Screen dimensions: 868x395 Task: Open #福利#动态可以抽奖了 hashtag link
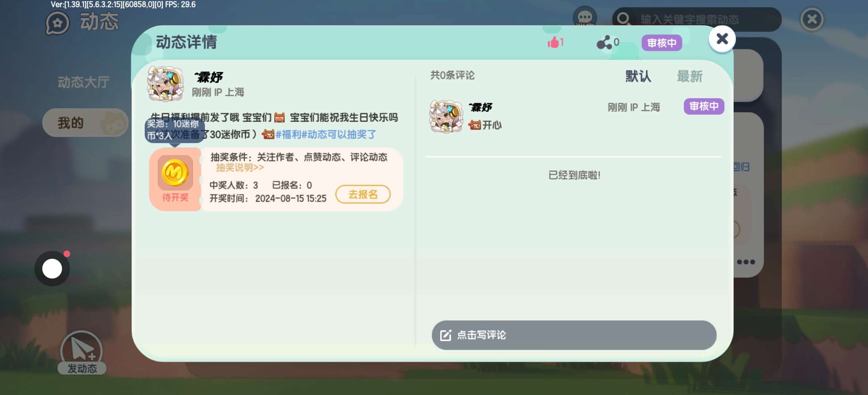(326, 135)
